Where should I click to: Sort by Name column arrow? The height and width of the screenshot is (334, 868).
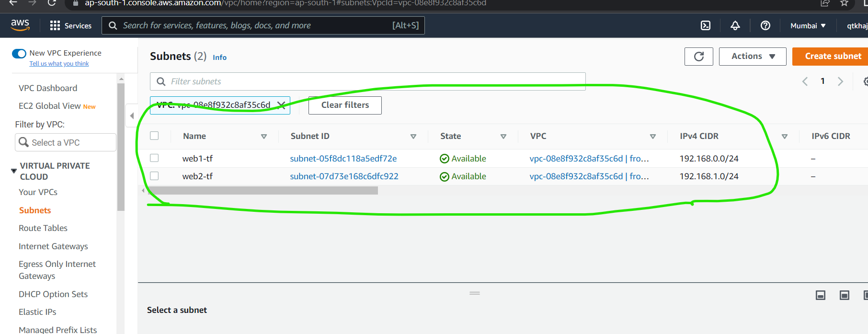[x=263, y=137]
